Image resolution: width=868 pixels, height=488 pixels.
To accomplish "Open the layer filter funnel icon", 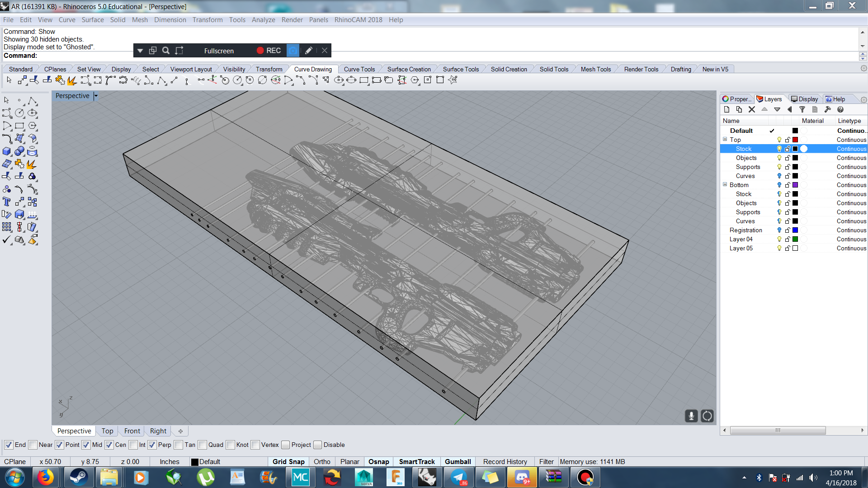I will [x=802, y=109].
